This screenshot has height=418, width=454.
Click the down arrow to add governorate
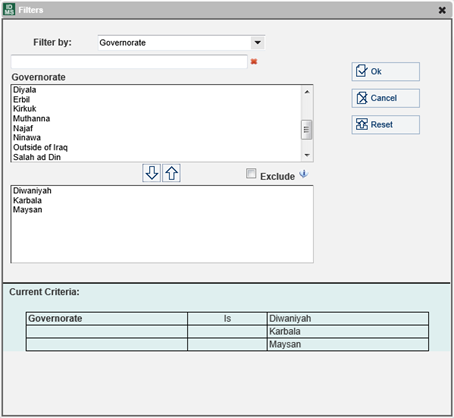pos(152,173)
